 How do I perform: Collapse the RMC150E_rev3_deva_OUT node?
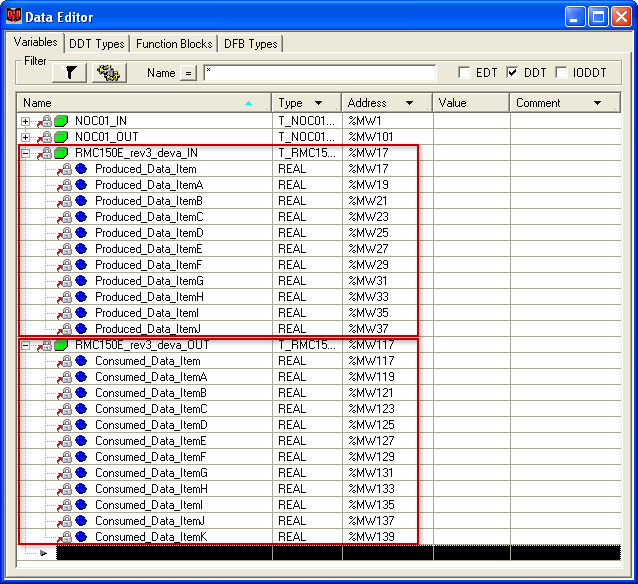point(25,346)
